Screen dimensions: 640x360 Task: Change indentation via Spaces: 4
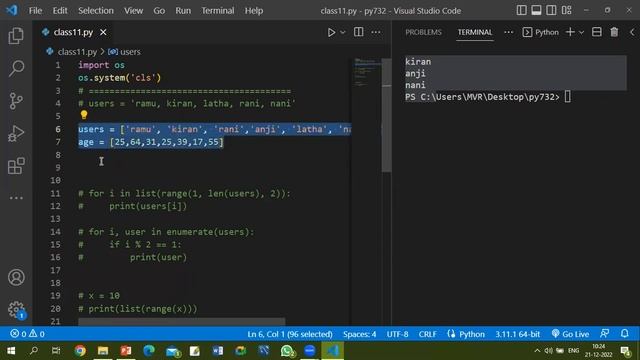coord(360,334)
